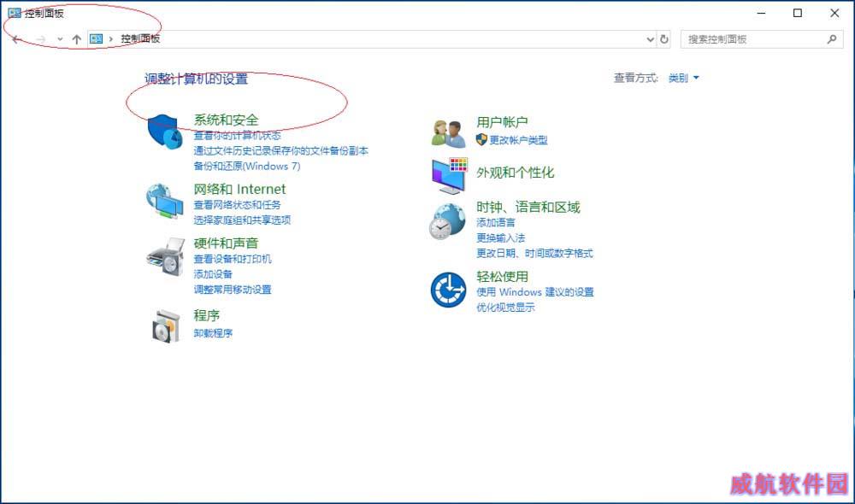
Task: Expand the breadcrumb chevron before 控制面板
Action: [x=110, y=38]
